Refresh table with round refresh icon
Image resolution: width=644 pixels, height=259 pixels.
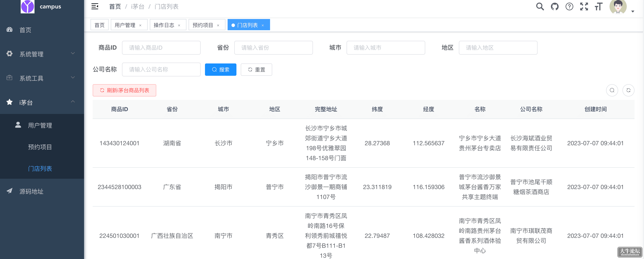tap(628, 90)
